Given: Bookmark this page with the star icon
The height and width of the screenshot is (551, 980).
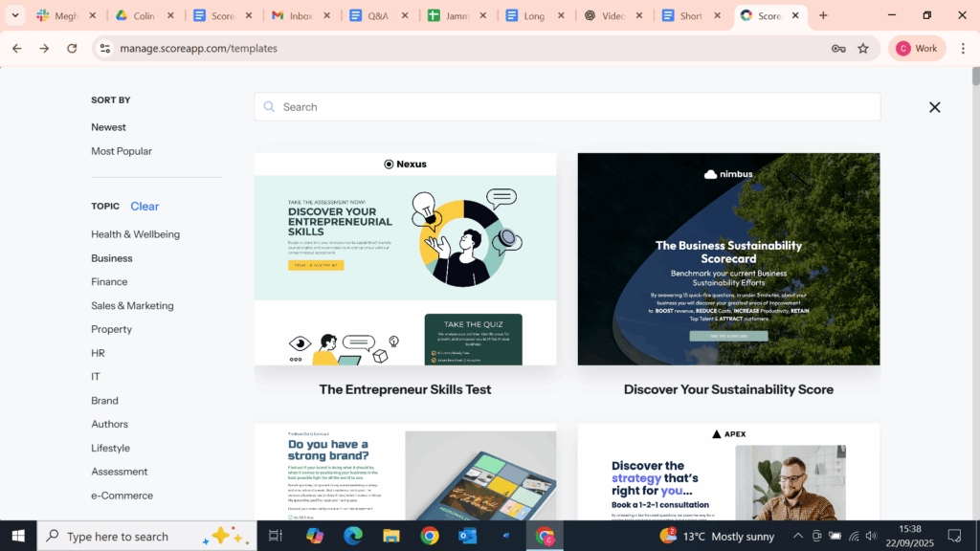Looking at the screenshot, I should click(x=862, y=48).
